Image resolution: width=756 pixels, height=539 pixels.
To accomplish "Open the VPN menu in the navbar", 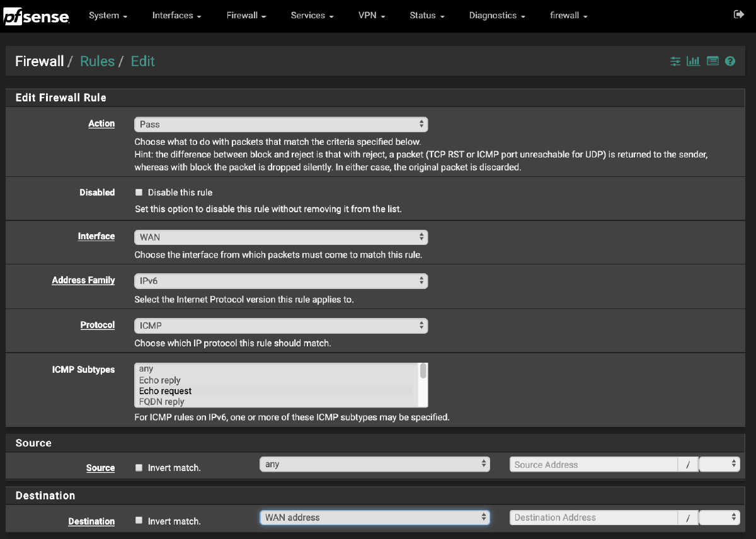I will (368, 15).
